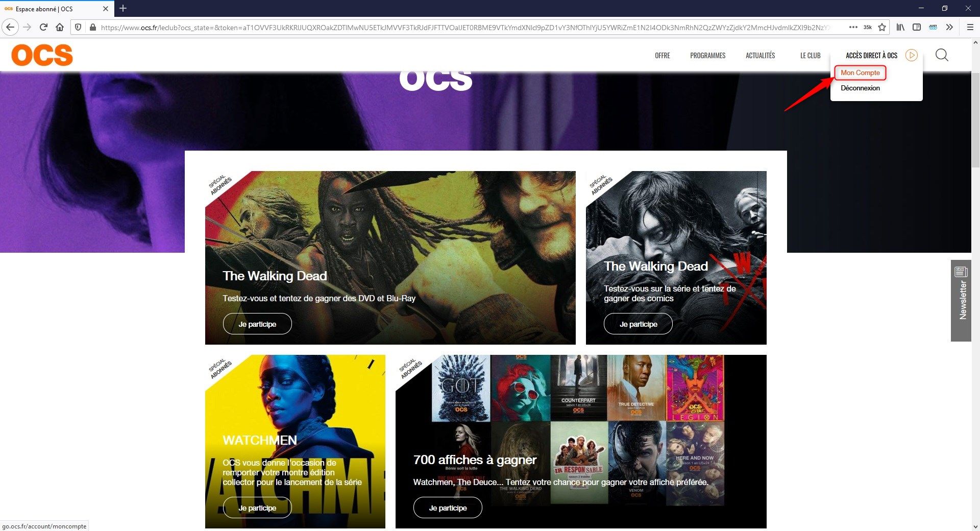The height and width of the screenshot is (531, 980).
Task: Click Je participe on Walking Dead comics card
Action: [638, 324]
